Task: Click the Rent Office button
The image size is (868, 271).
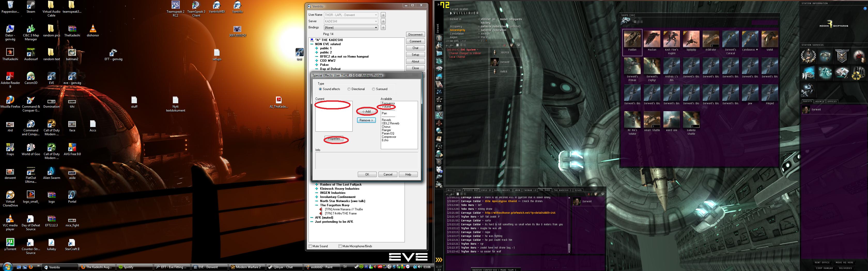Action: 822,262
